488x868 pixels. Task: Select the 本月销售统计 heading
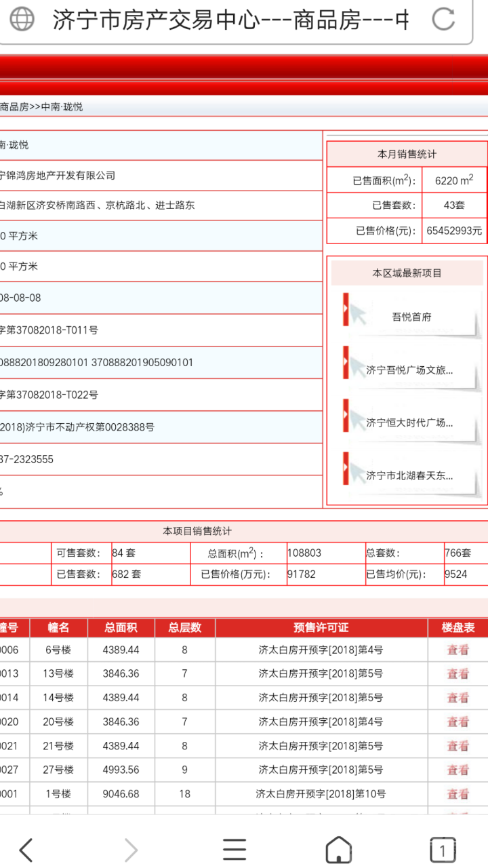tap(407, 154)
